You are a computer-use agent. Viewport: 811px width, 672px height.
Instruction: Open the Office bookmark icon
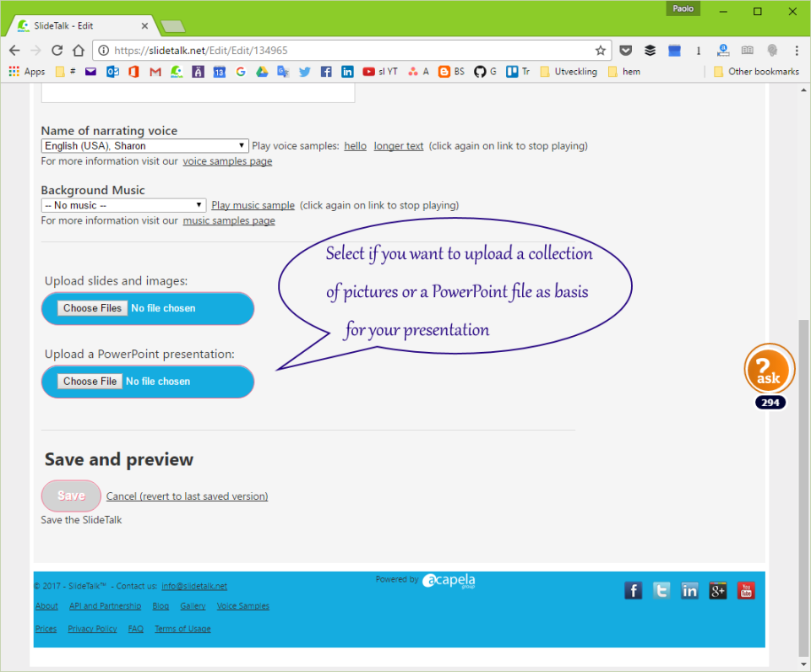coord(133,71)
